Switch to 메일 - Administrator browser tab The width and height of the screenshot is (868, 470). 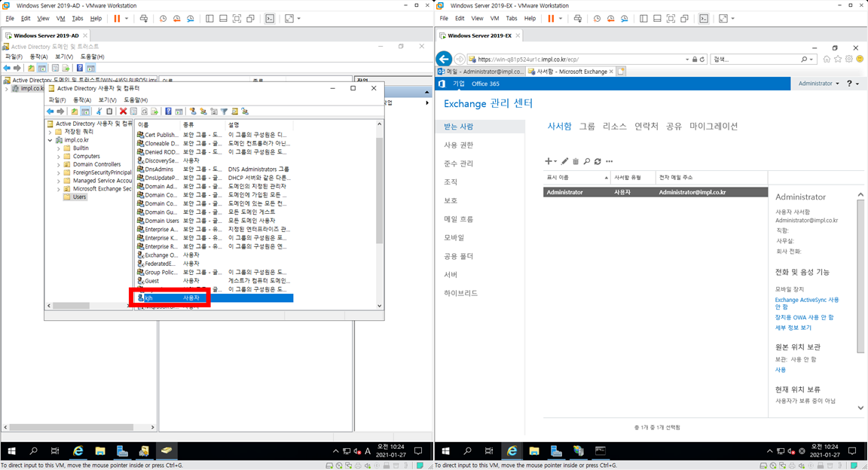pyautogui.click(x=480, y=72)
